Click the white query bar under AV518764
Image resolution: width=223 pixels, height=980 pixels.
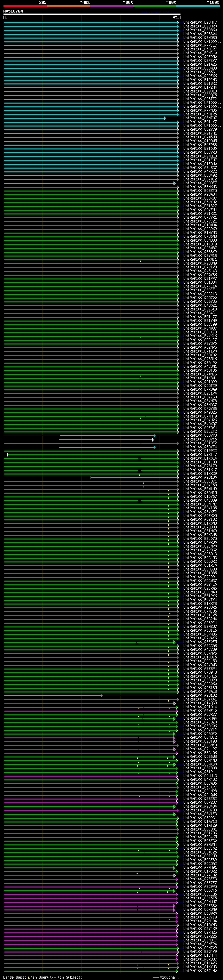click(92, 15)
